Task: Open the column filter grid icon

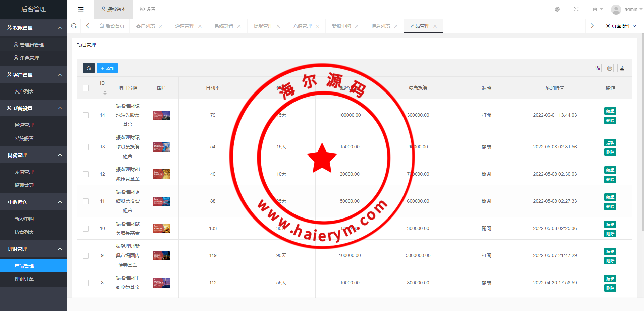Action: pyautogui.click(x=598, y=68)
